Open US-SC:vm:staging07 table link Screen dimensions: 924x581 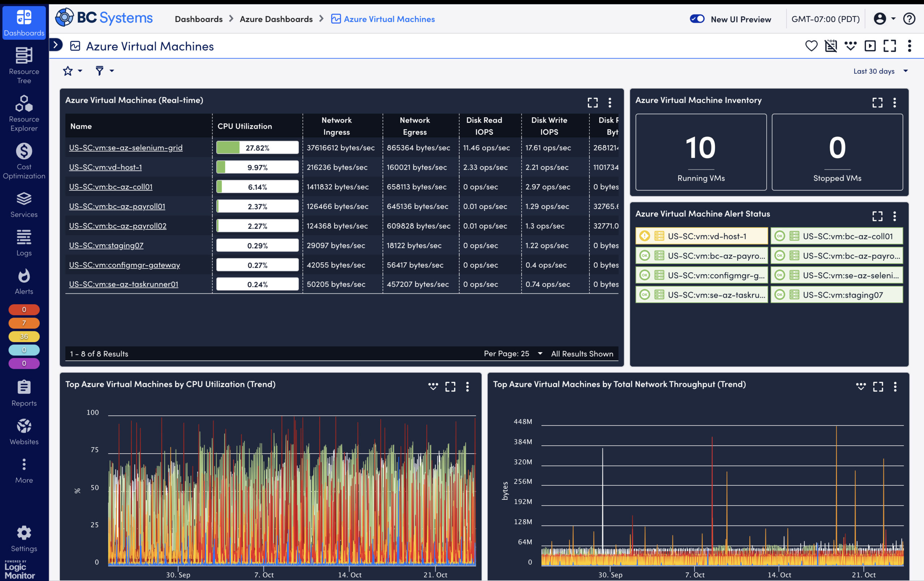point(106,245)
